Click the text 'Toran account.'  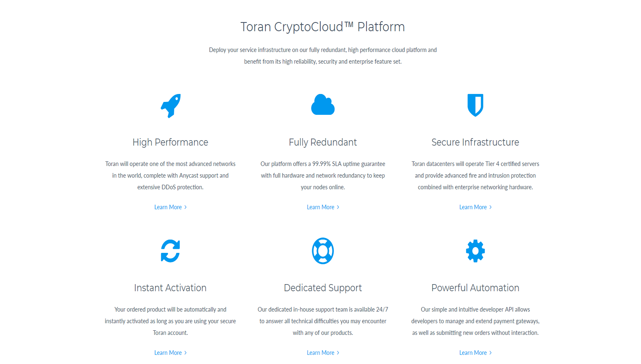pyautogui.click(x=170, y=333)
